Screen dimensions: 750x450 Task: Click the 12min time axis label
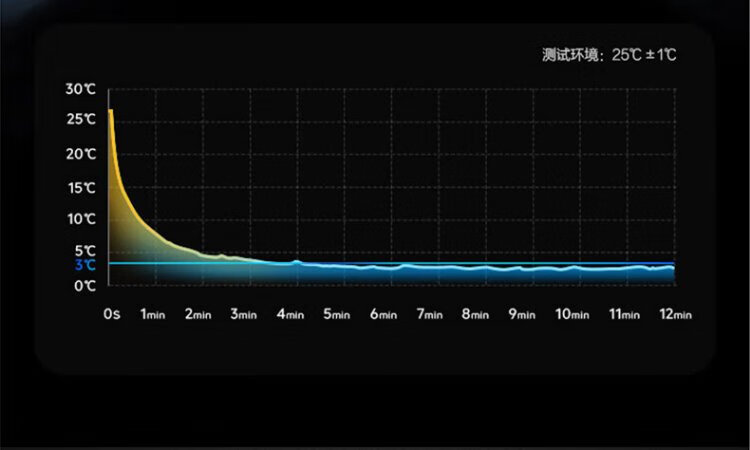coord(675,314)
